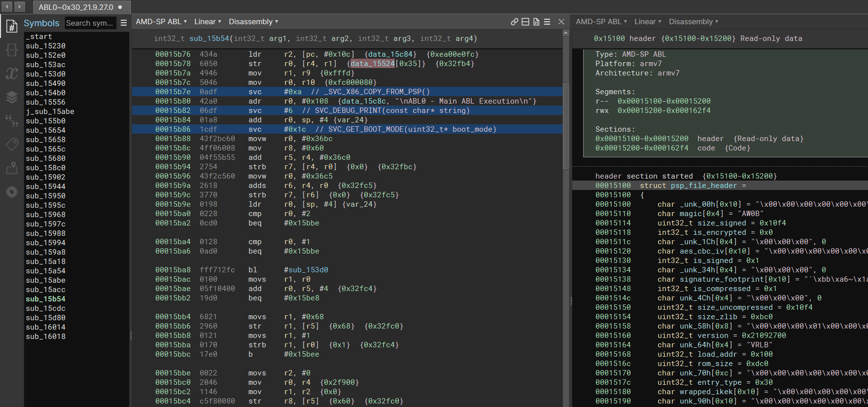Click the navigate back arrow button

coord(7,6)
